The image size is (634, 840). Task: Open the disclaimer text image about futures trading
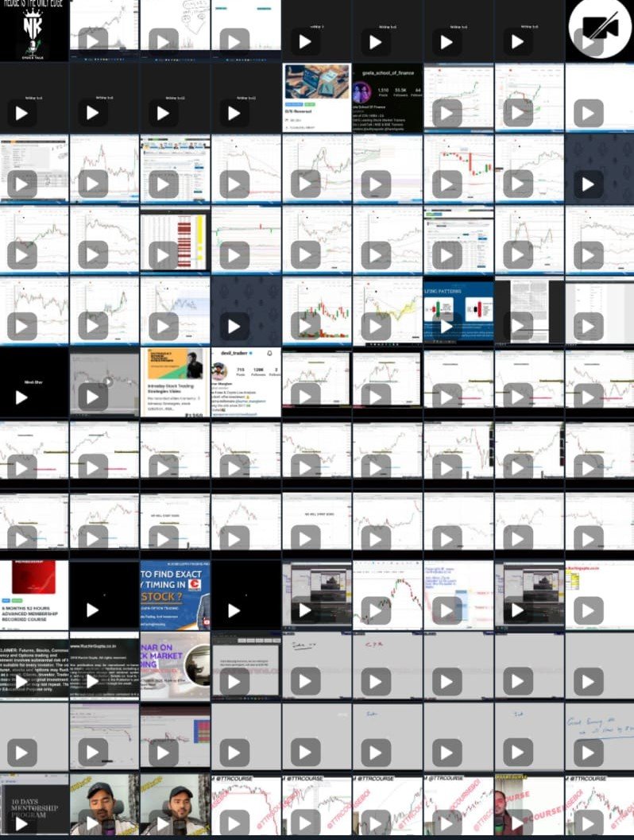pos(34,666)
